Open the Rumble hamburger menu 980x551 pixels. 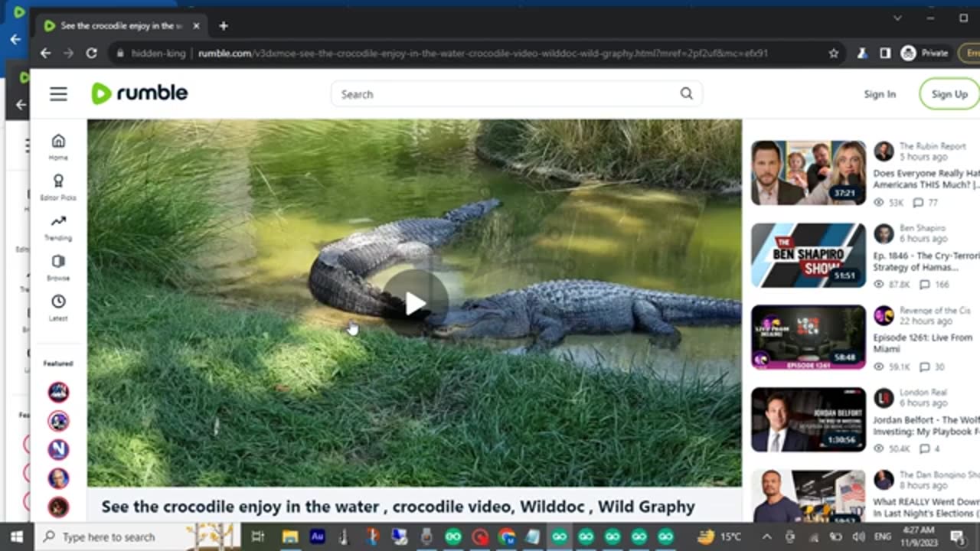pos(59,94)
